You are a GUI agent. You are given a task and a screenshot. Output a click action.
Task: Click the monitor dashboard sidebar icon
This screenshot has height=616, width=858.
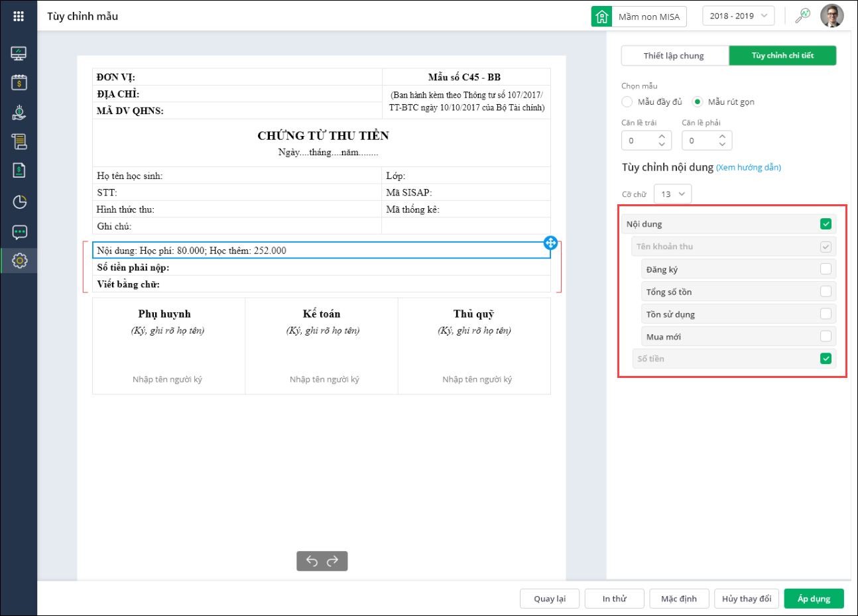[x=19, y=53]
